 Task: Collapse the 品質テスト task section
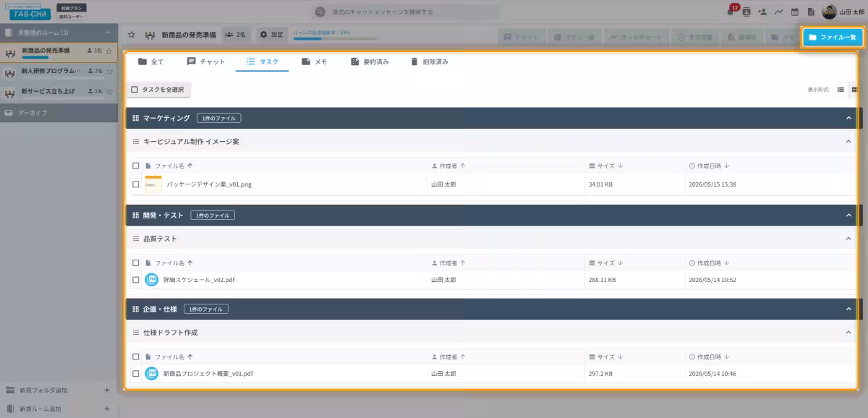849,239
